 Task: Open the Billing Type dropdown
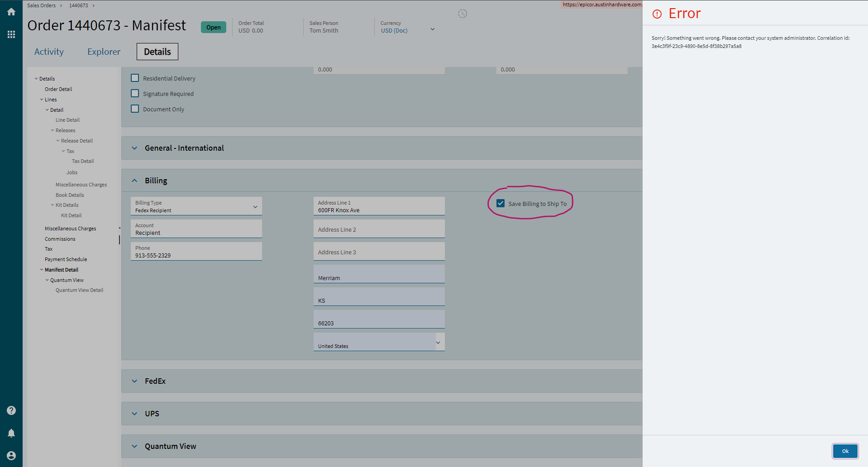point(255,206)
